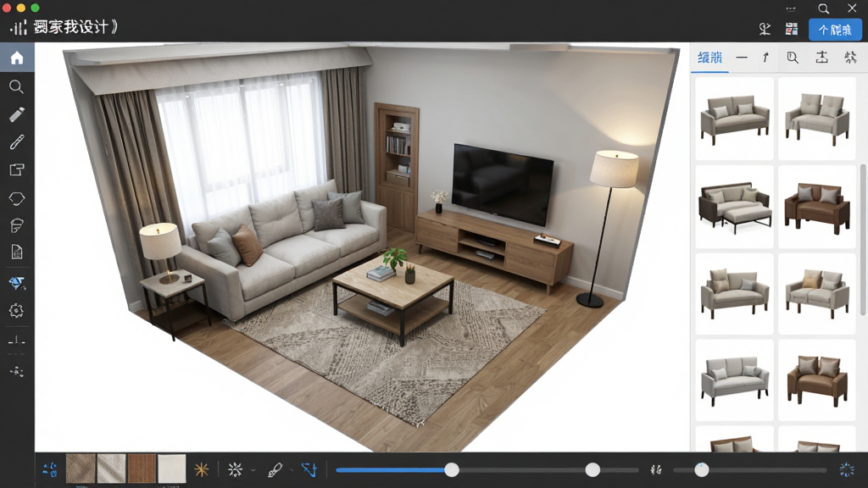Click the catalog panel vertical scrollbar
The width and height of the screenshot is (868, 488).
[863, 241]
